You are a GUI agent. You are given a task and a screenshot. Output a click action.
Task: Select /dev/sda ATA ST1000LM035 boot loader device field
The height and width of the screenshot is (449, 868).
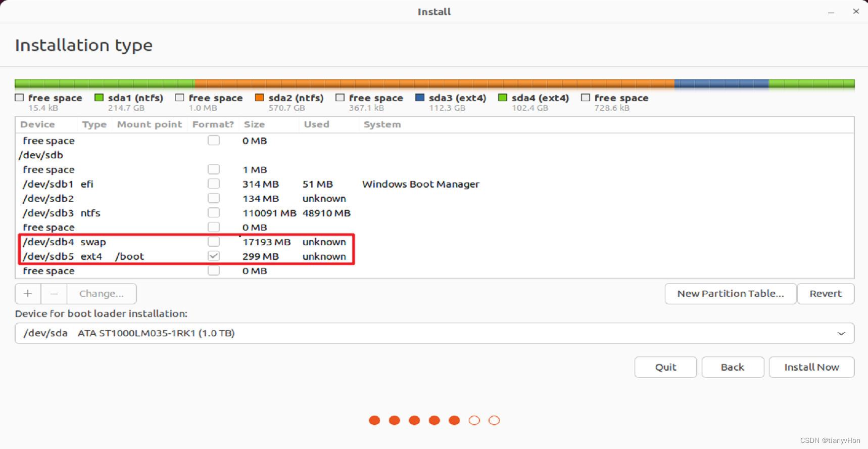(435, 333)
